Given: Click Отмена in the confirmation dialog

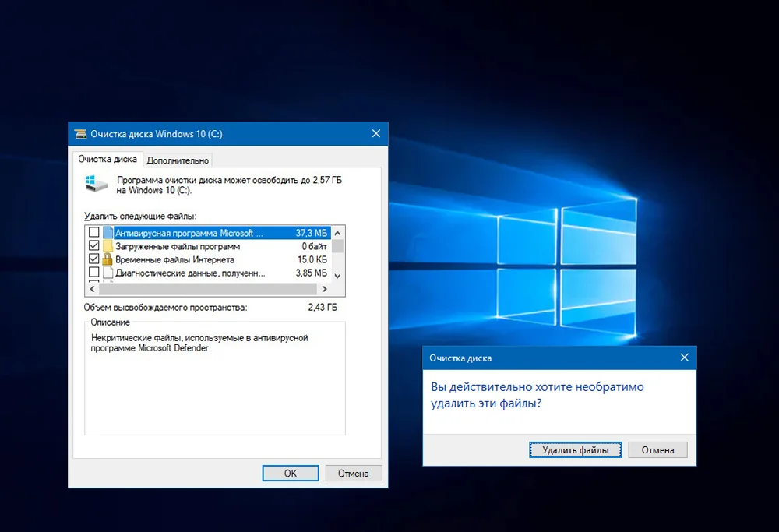Looking at the screenshot, I should tap(657, 449).
